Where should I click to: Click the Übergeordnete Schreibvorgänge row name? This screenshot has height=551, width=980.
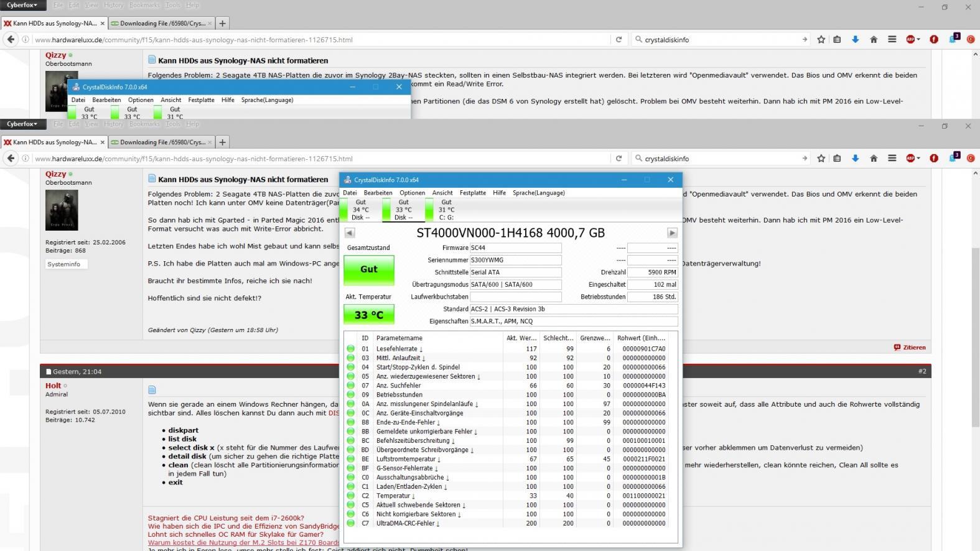pos(424,450)
